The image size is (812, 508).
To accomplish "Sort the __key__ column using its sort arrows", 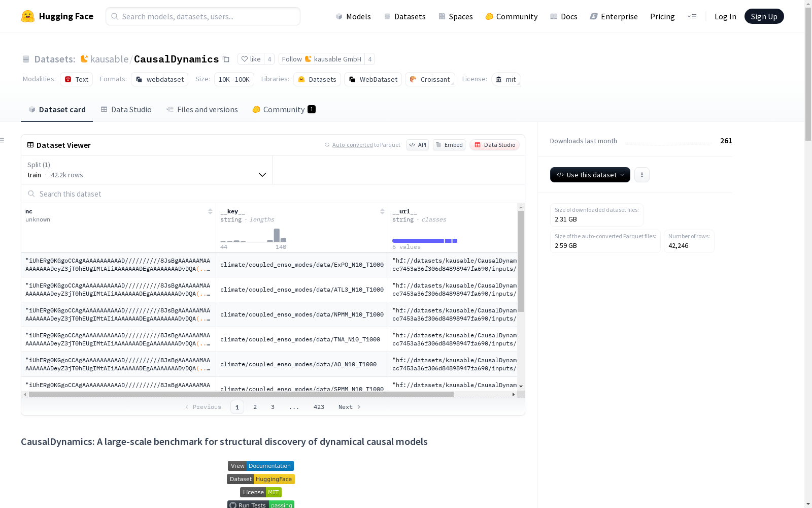I will tap(382, 211).
